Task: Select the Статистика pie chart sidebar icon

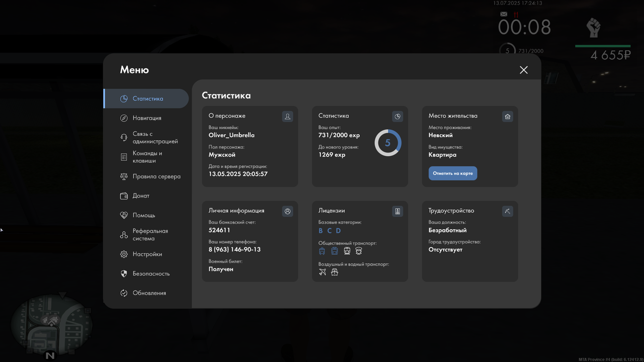Action: coord(124,99)
